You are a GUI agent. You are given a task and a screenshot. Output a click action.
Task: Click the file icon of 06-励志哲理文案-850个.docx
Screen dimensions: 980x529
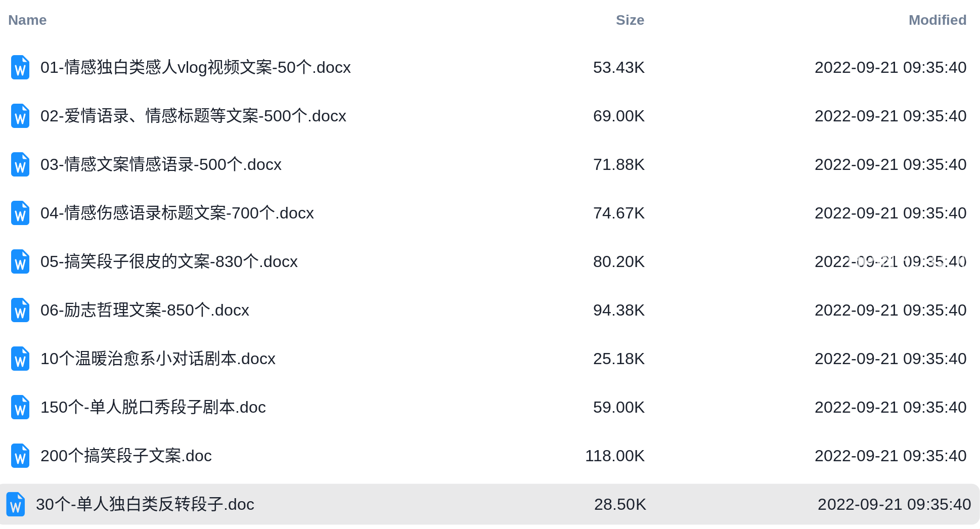(x=20, y=310)
